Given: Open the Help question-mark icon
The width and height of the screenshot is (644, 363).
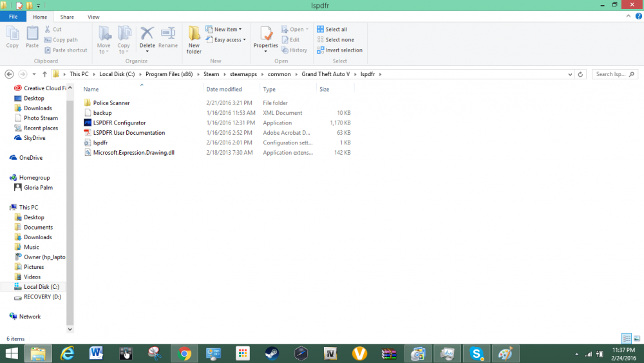Looking at the screenshot, I should coord(639,17).
